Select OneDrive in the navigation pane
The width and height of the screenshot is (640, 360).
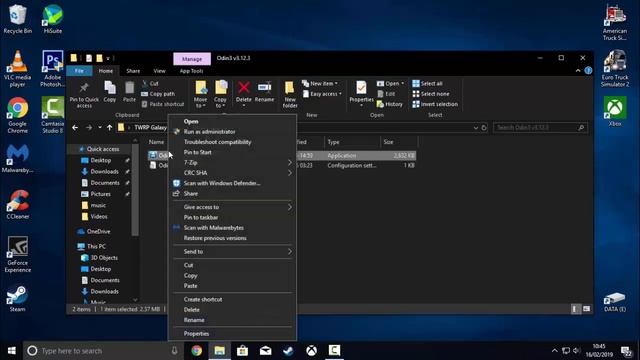tap(98, 231)
